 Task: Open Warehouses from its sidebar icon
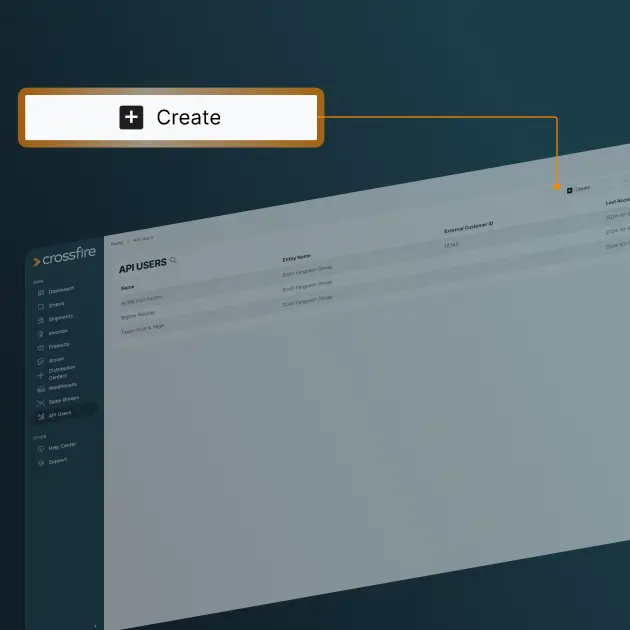(40, 388)
